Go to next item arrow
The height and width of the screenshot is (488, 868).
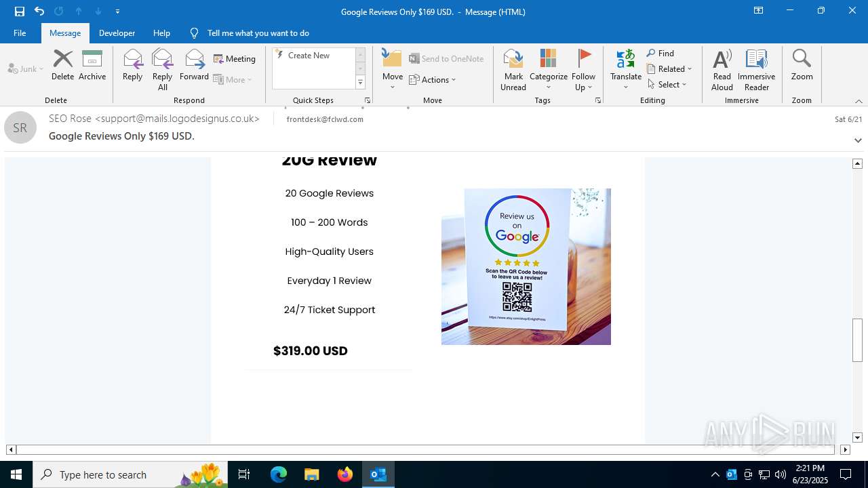[x=98, y=12]
